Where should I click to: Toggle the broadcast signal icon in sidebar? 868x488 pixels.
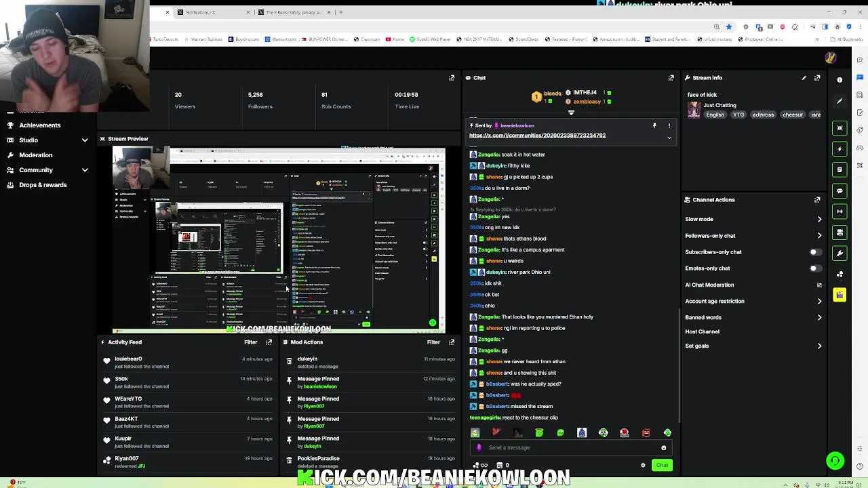[840, 211]
